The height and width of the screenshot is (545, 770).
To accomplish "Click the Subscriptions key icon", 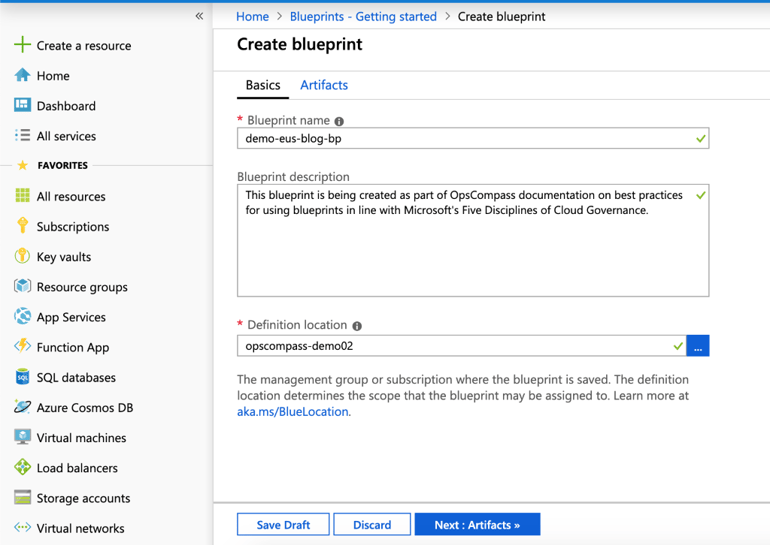I will coord(22,225).
